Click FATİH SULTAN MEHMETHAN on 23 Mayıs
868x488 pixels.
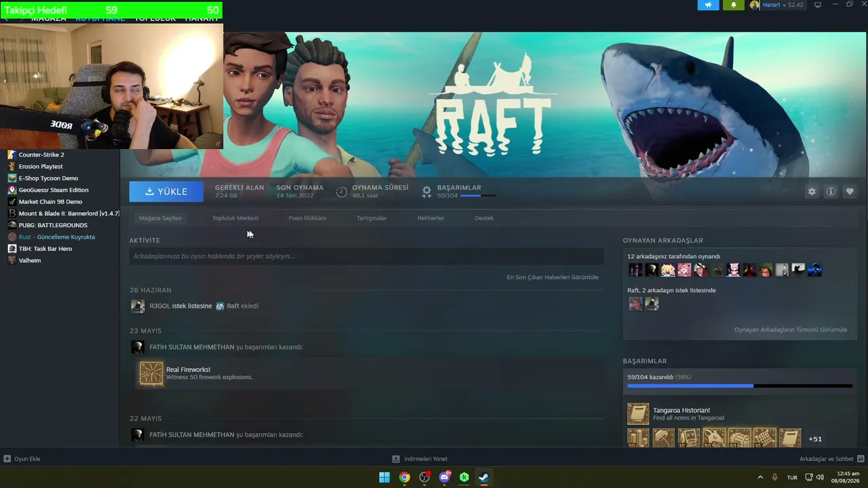tap(192, 347)
